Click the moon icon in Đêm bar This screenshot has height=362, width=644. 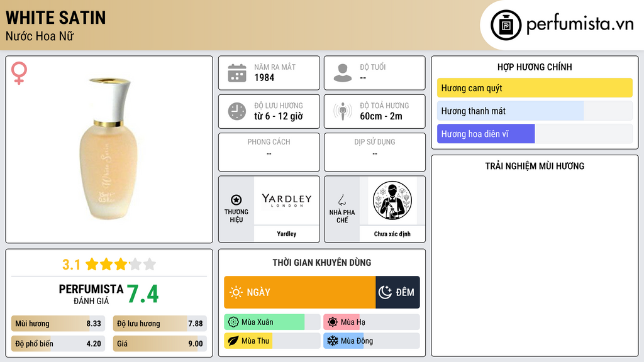point(386,292)
